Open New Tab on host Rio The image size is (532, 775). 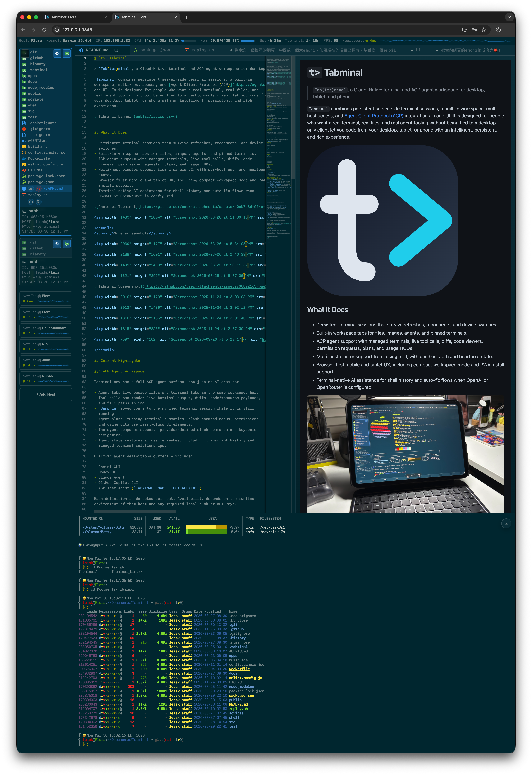46,346
